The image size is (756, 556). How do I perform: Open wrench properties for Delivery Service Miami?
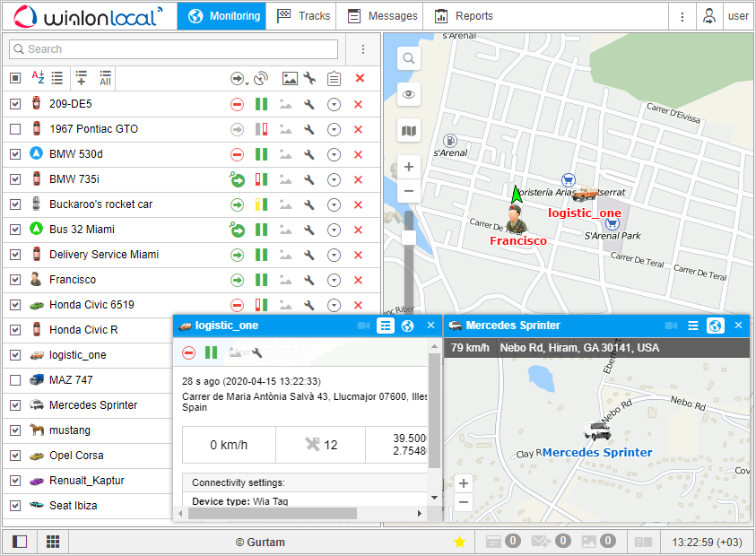[x=308, y=255]
